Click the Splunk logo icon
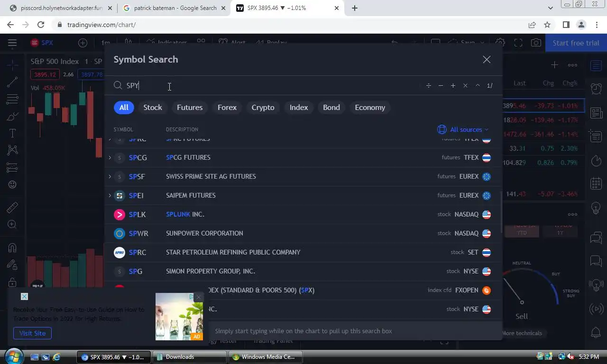 click(120, 214)
